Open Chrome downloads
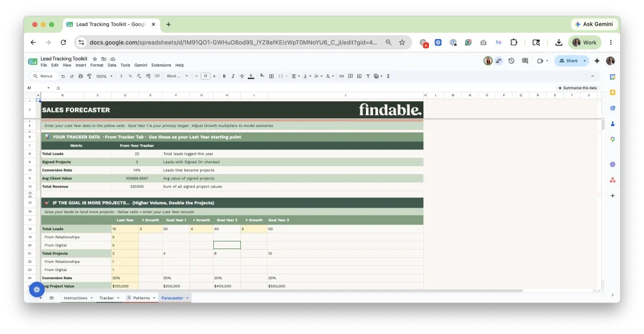 558,42
